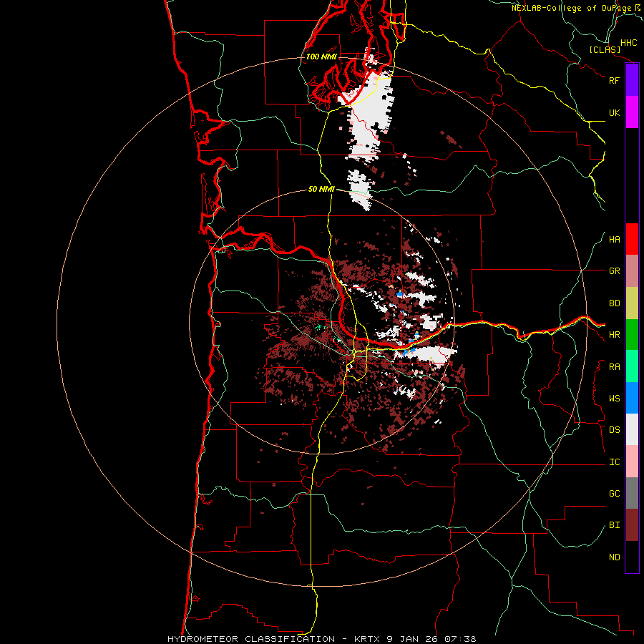Click the 'UK' legend label
The image size is (644, 644).
point(614,112)
